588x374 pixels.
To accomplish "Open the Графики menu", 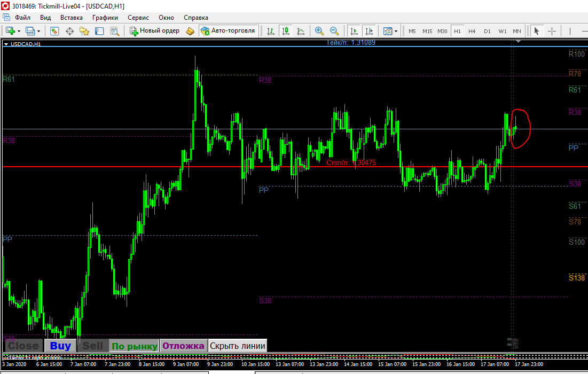I will (x=105, y=18).
